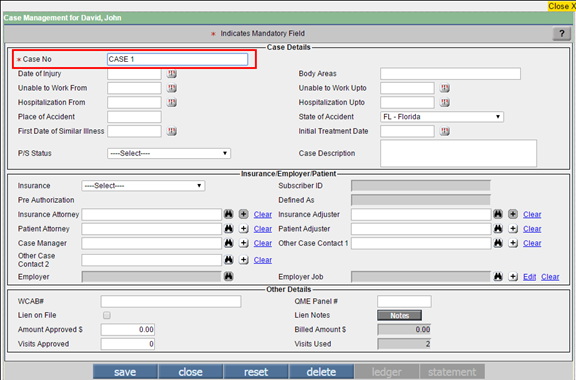Open the P/S Status dropdown

[x=169, y=153]
